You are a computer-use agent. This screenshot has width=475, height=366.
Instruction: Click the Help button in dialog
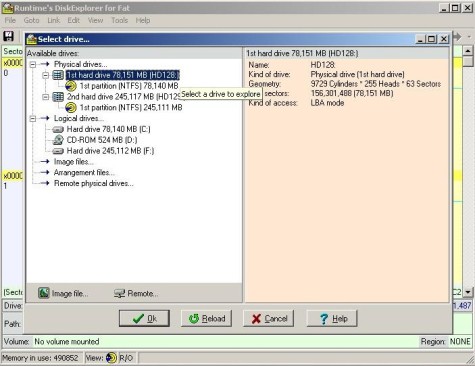tap(332, 318)
